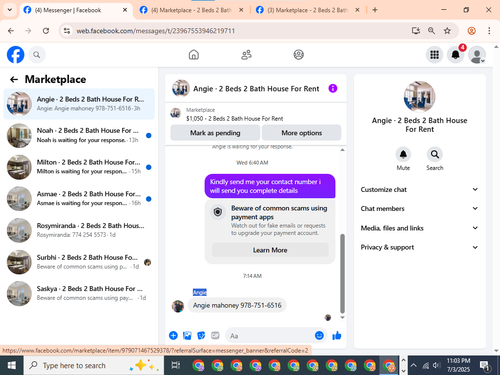Open Rosymiranda conversation in chat list
Image resolution: width=500 pixels, height=375 pixels.
click(x=79, y=230)
